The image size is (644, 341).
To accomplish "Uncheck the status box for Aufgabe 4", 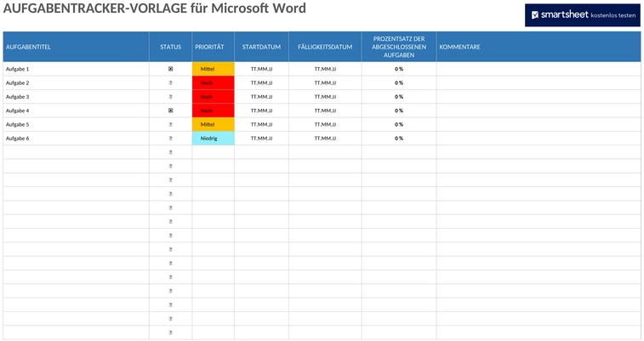I will click(170, 111).
